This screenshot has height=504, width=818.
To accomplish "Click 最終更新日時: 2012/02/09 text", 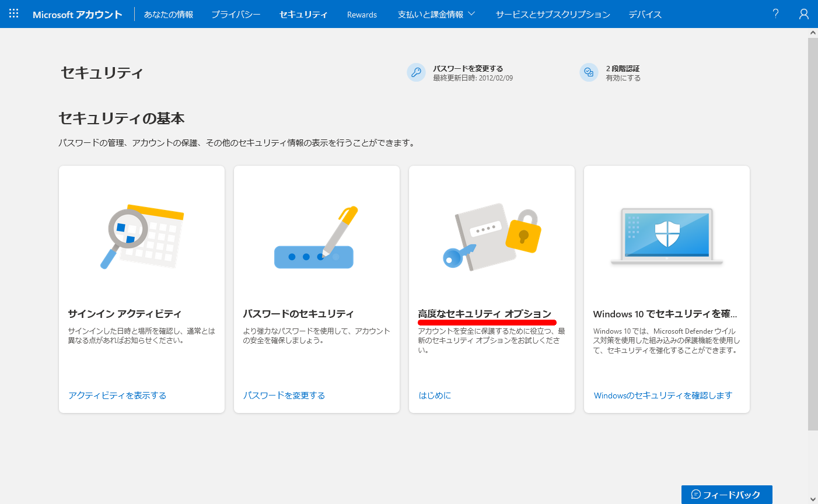I will (x=473, y=78).
